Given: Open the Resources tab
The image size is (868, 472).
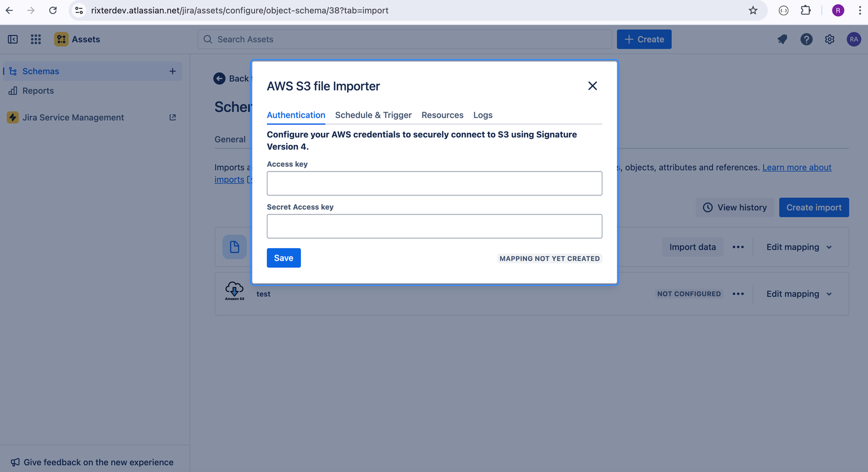Looking at the screenshot, I should 442,115.
